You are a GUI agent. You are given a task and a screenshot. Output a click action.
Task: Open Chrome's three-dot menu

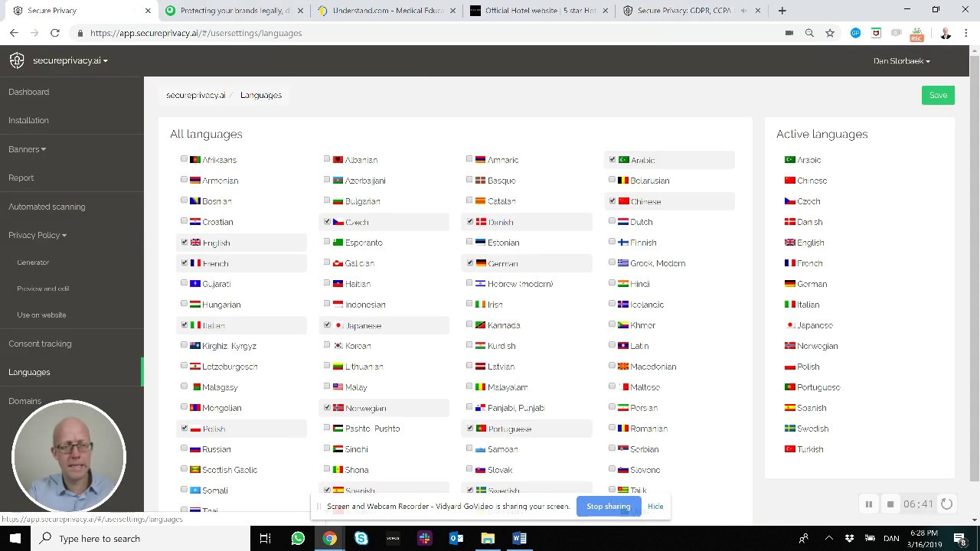click(x=967, y=33)
